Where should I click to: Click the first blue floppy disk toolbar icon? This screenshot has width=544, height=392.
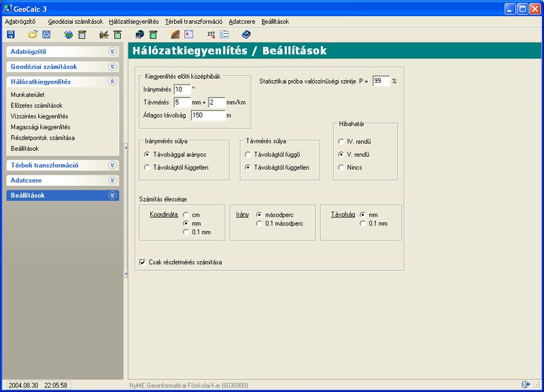tap(11, 35)
